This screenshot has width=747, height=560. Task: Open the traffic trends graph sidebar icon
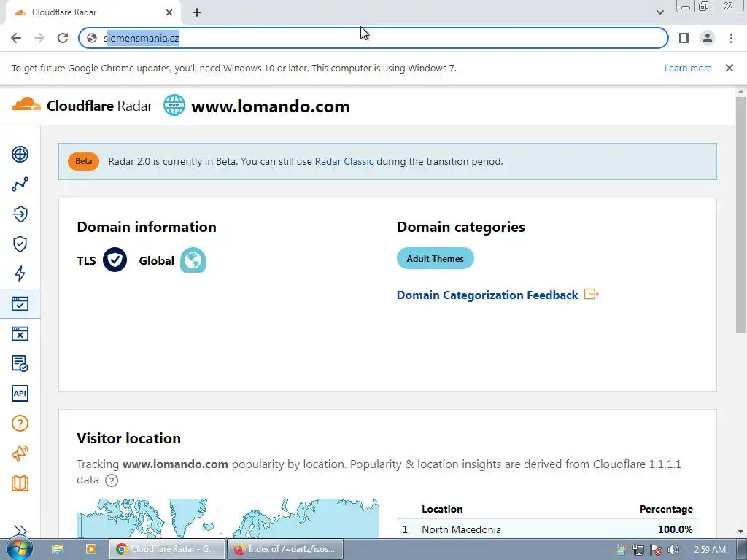tap(20, 184)
